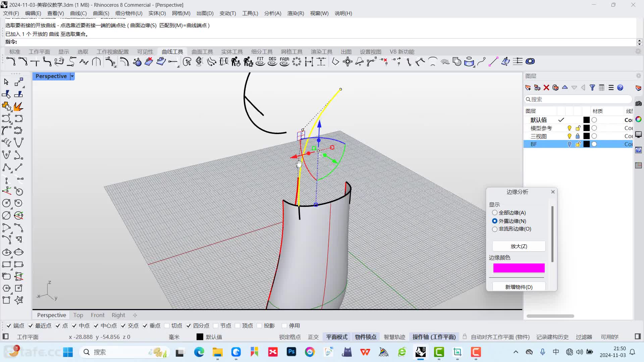The height and width of the screenshot is (362, 644).
Task: Open the Perspective viewport title dropdown arrow
Action: tap(72, 76)
